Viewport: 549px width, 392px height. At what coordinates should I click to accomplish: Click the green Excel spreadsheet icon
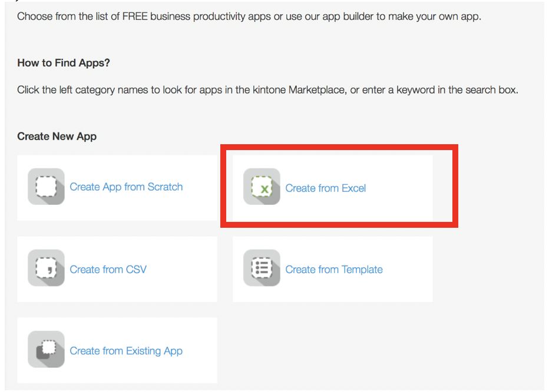(x=262, y=188)
